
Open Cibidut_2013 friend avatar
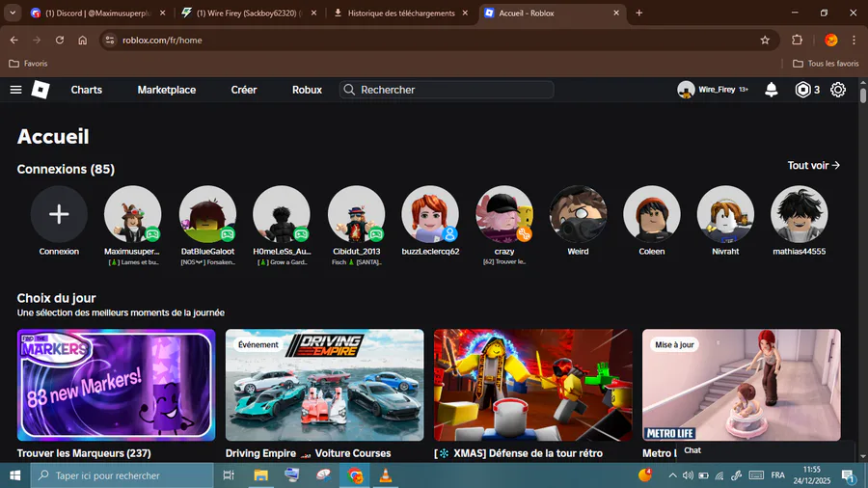click(x=356, y=214)
